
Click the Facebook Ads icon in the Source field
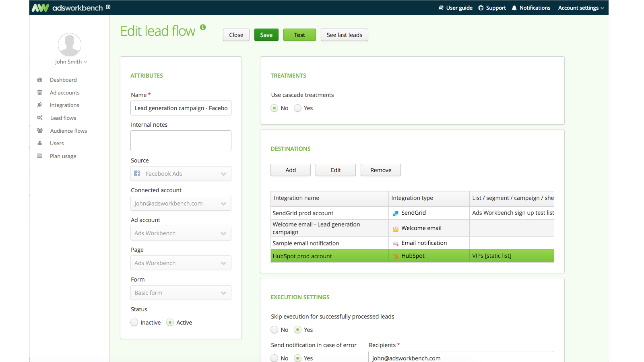pyautogui.click(x=137, y=173)
